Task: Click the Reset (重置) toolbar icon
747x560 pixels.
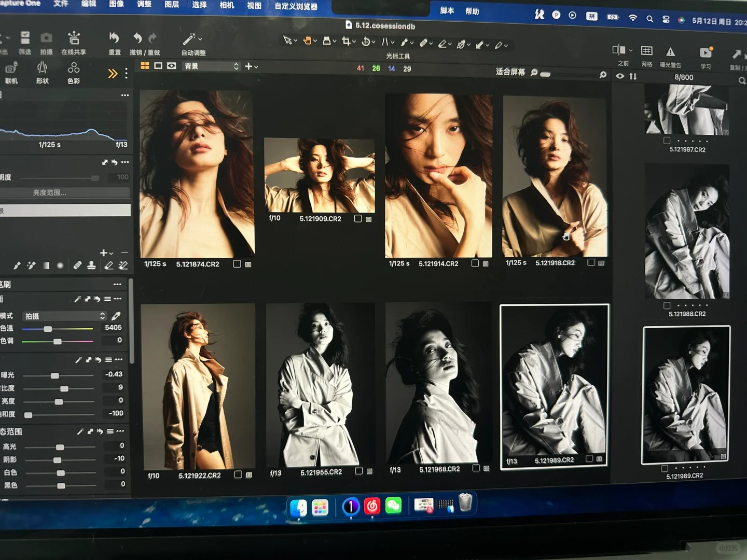Action: point(114,38)
